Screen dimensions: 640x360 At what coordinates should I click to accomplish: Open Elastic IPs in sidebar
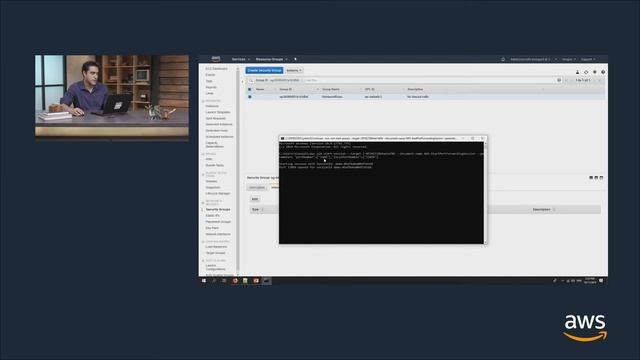click(x=213, y=216)
